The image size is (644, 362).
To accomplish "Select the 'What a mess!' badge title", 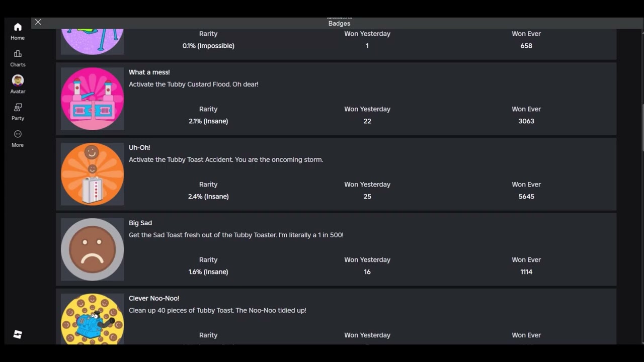I will (149, 72).
